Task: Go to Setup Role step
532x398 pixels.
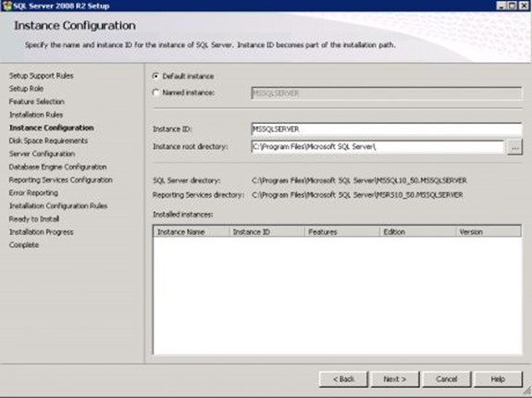Action: (x=26, y=89)
